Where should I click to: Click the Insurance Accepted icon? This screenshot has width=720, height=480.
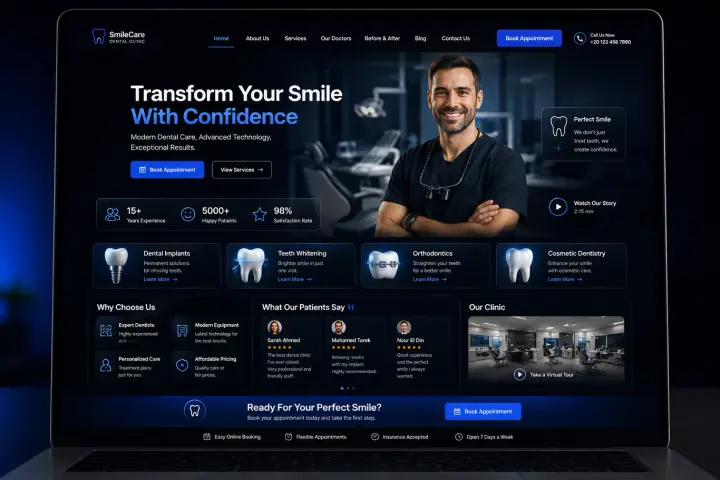click(x=375, y=437)
